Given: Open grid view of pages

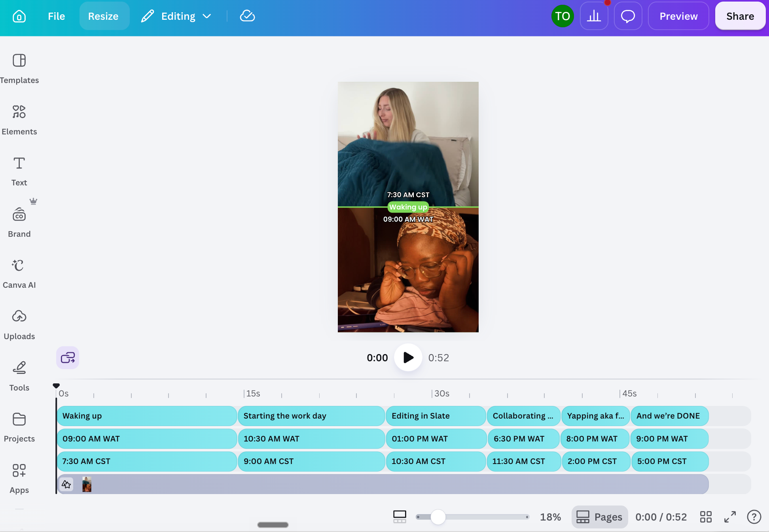Looking at the screenshot, I should coord(706,517).
